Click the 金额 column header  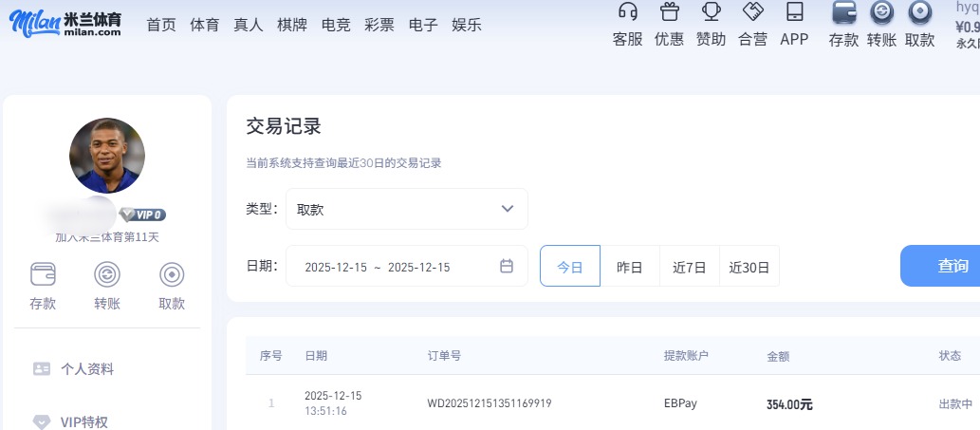(778, 356)
